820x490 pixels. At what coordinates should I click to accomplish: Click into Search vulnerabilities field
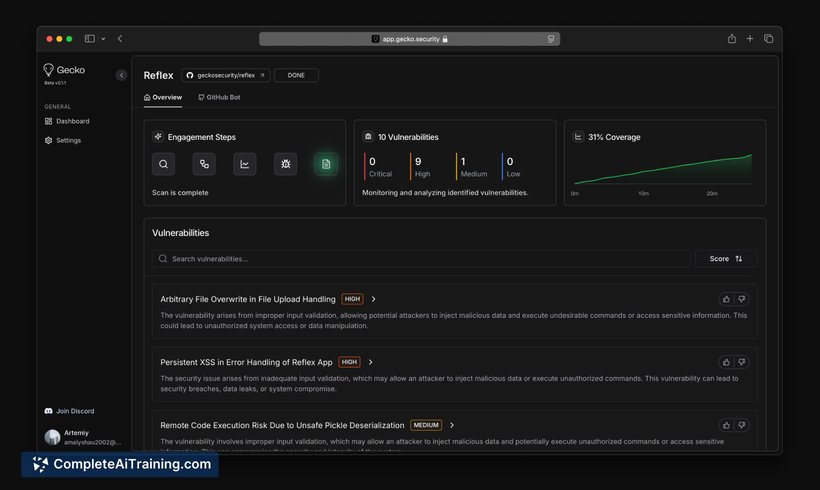click(422, 259)
